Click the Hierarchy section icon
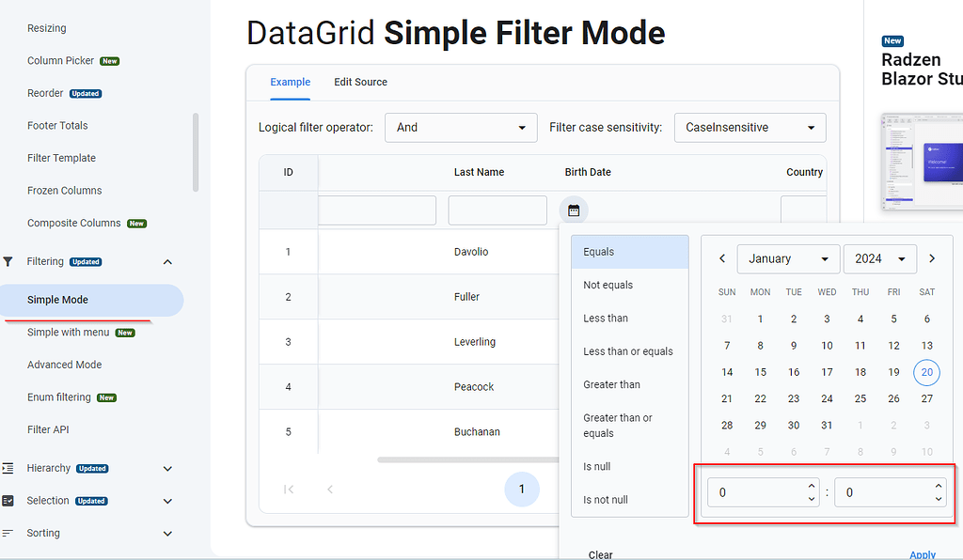963x560 pixels. (9, 468)
